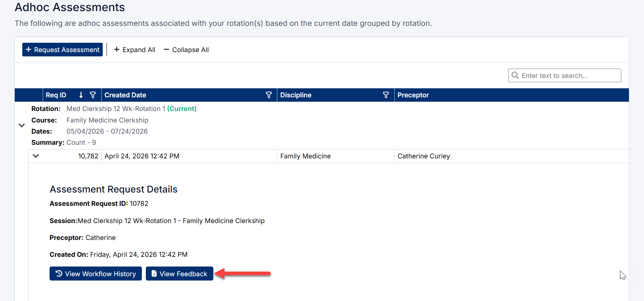Select the Created Date column header

tap(125, 95)
